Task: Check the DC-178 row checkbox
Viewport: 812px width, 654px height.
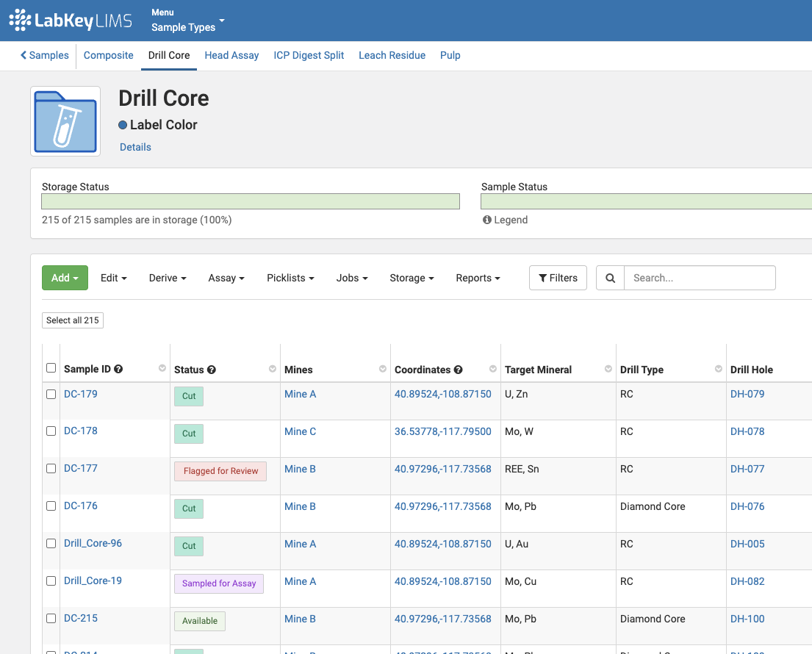Action: pos(51,431)
